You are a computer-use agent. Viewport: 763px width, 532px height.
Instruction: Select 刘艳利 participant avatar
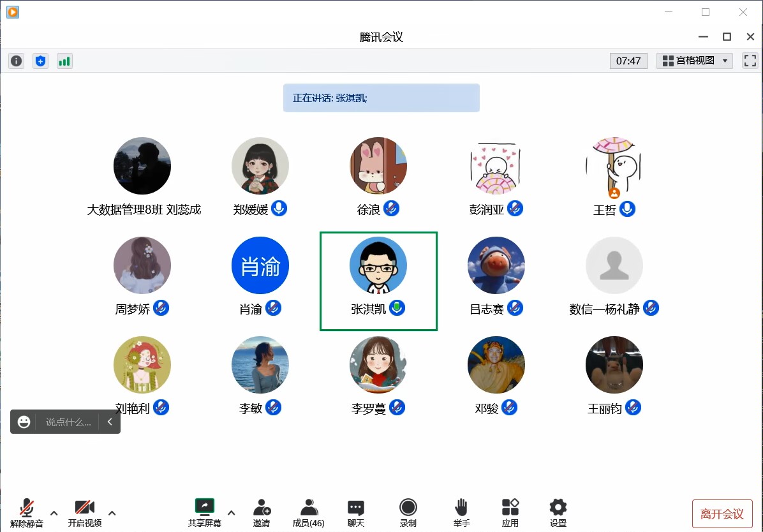click(x=142, y=365)
